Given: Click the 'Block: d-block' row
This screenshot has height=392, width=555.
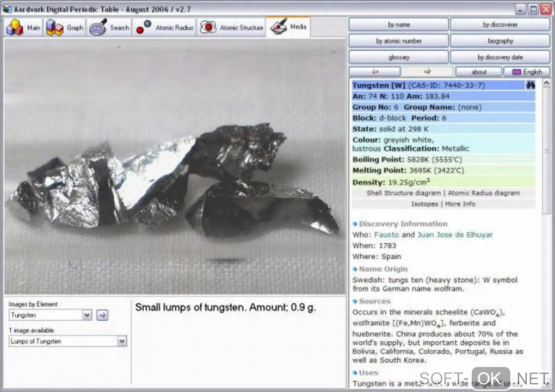Looking at the screenshot, I should (443, 118).
